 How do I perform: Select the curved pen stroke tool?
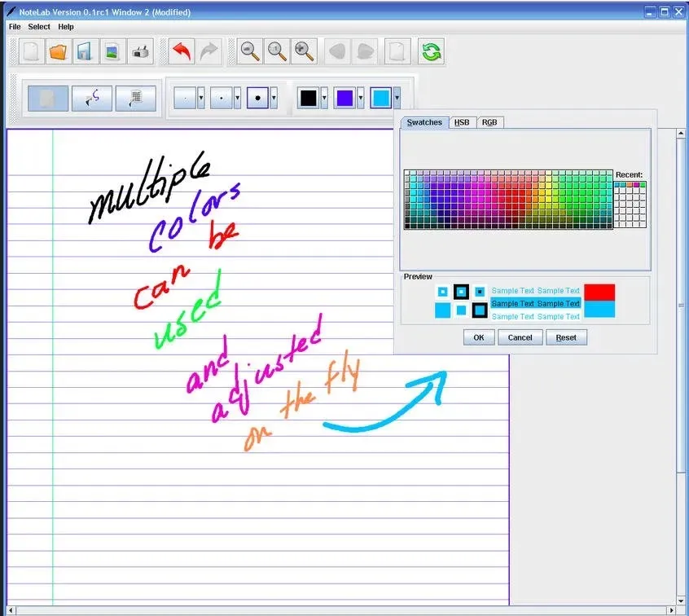point(91,98)
